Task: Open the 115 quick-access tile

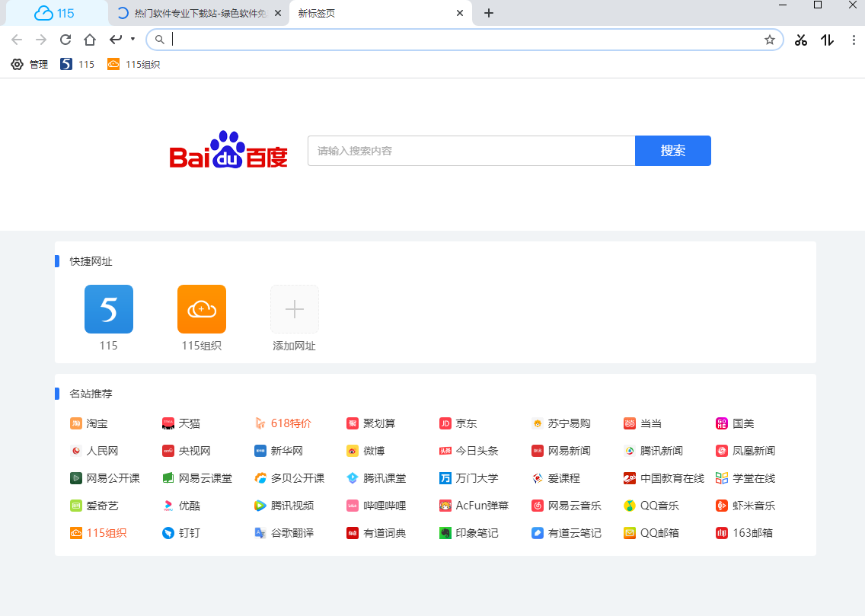Action: click(109, 309)
